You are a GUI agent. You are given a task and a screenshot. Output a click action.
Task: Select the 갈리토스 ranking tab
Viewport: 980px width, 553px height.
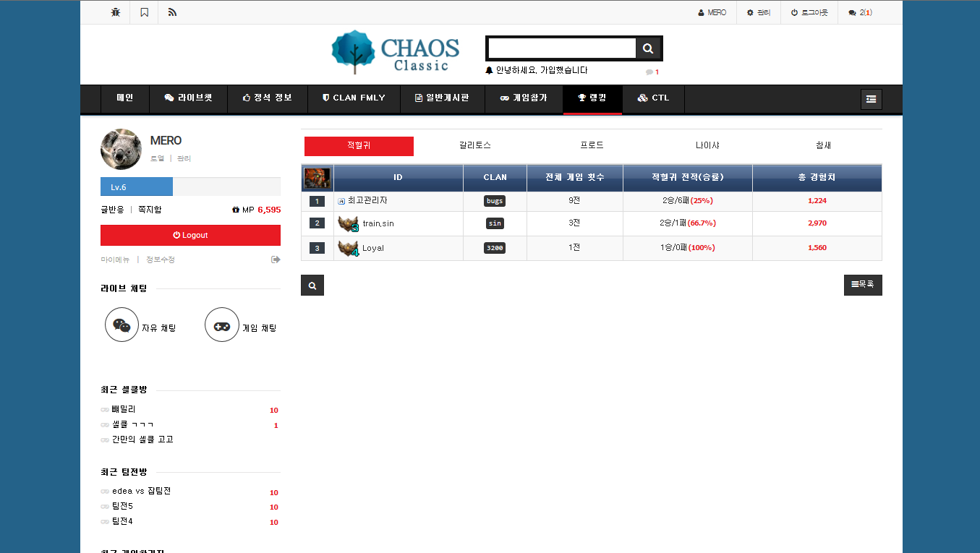coord(475,145)
